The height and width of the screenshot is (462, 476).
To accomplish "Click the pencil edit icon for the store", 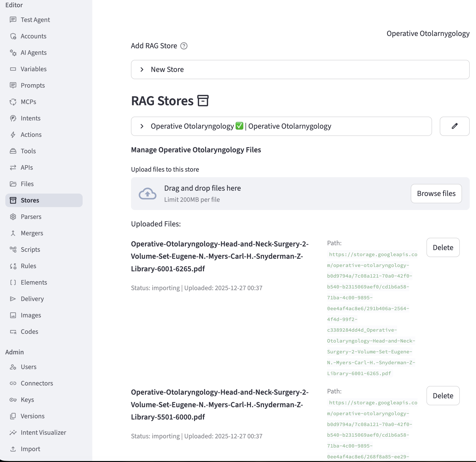I will pyautogui.click(x=454, y=126).
